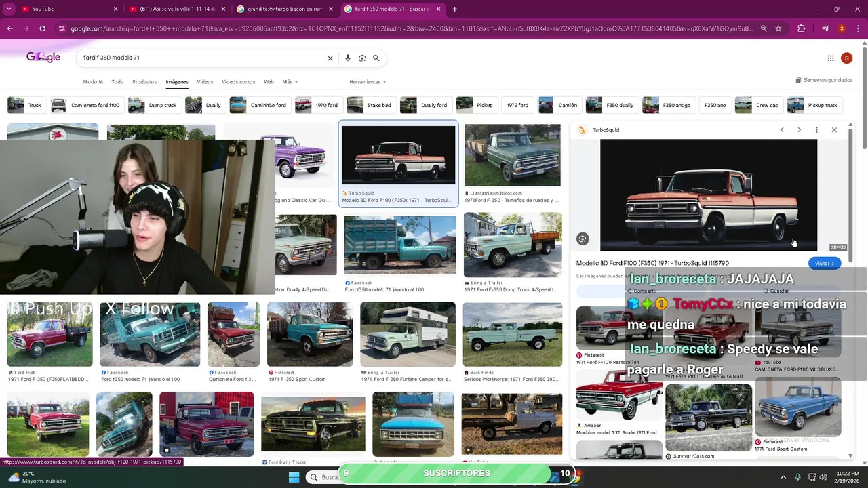Switch to the Productos tab
The width and height of the screenshot is (868, 488).
click(x=144, y=82)
